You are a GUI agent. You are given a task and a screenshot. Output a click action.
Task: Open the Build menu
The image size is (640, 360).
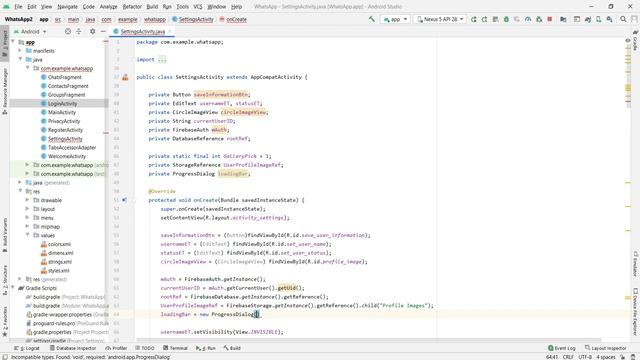click(x=152, y=7)
